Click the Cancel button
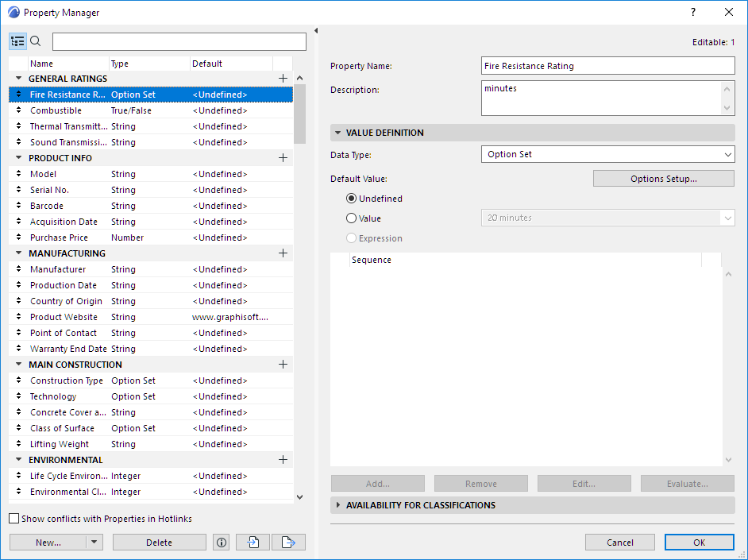Screen dimensions: 748x560 click(619, 543)
